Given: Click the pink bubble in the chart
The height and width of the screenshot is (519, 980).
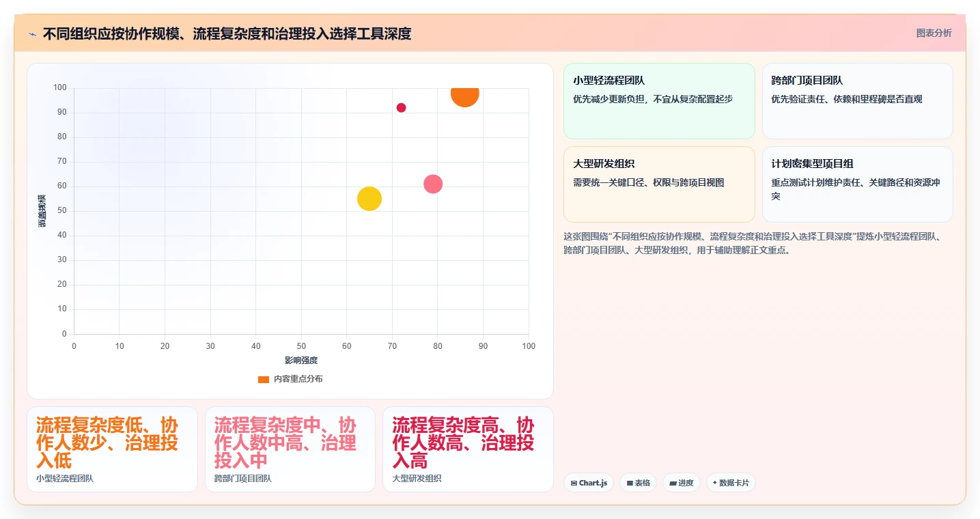Looking at the screenshot, I should pyautogui.click(x=433, y=184).
